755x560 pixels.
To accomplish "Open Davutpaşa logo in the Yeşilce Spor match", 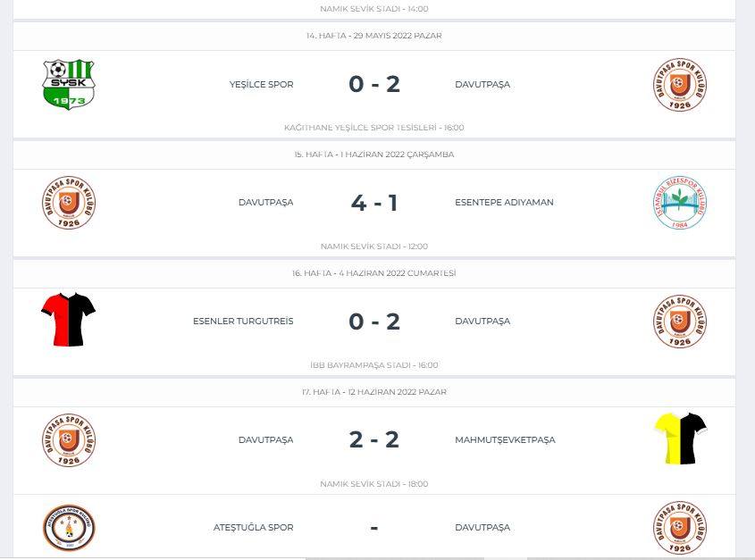I will tap(680, 85).
